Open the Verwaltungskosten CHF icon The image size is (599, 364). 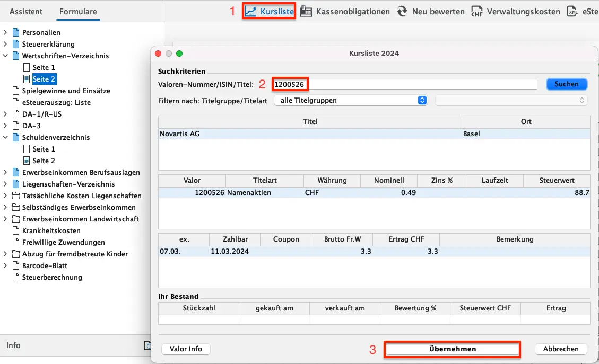click(x=477, y=11)
